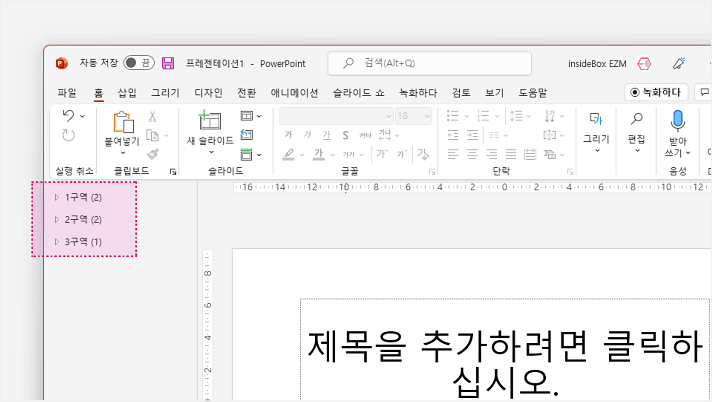This screenshot has height=402, width=712.
Task: Open the undo history dropdown arrow
Action: pyautogui.click(x=82, y=116)
